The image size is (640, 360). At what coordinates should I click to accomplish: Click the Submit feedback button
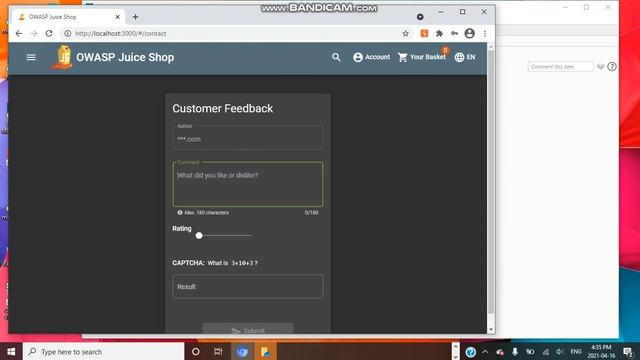click(248, 329)
